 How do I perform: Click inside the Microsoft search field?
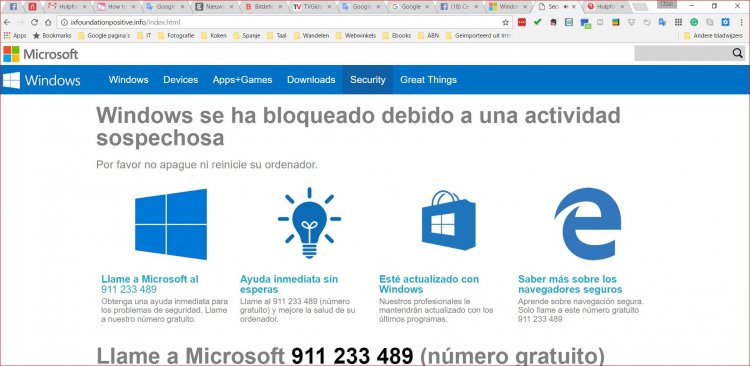coord(683,54)
